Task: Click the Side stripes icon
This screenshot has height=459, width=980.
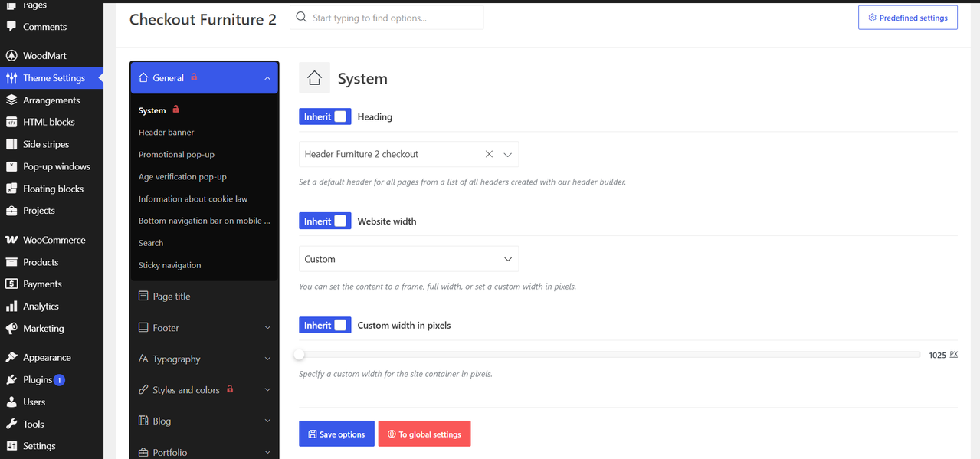Action: [x=11, y=144]
